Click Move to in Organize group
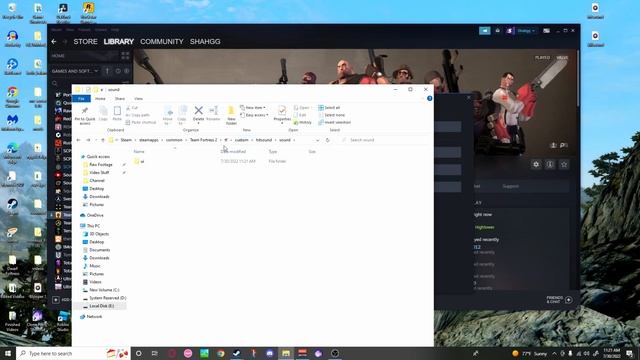The width and height of the screenshot is (640, 360). 168,115
